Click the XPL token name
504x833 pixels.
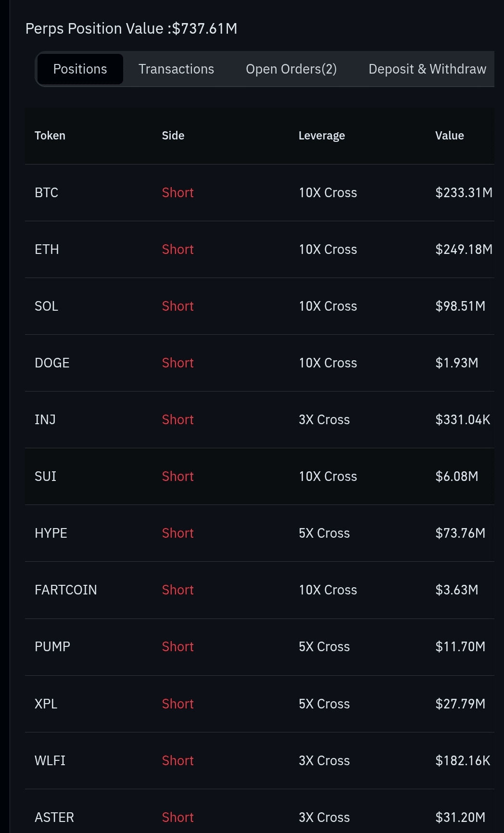[46, 704]
